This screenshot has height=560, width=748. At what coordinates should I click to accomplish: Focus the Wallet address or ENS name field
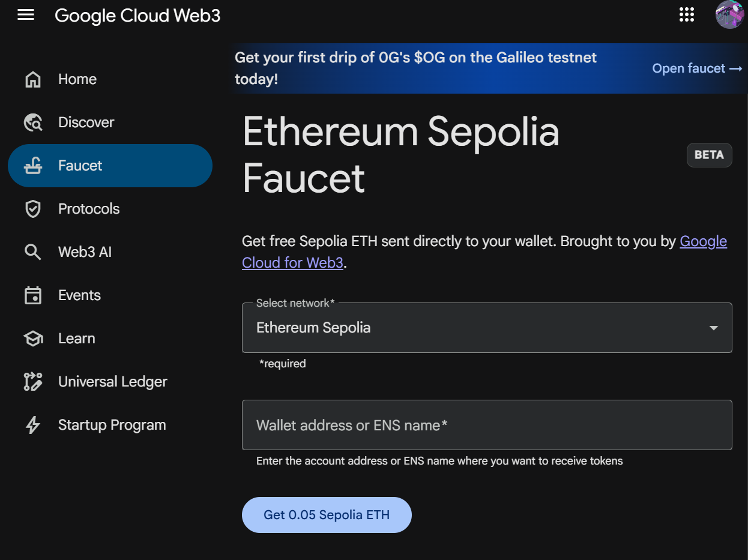[x=486, y=425]
